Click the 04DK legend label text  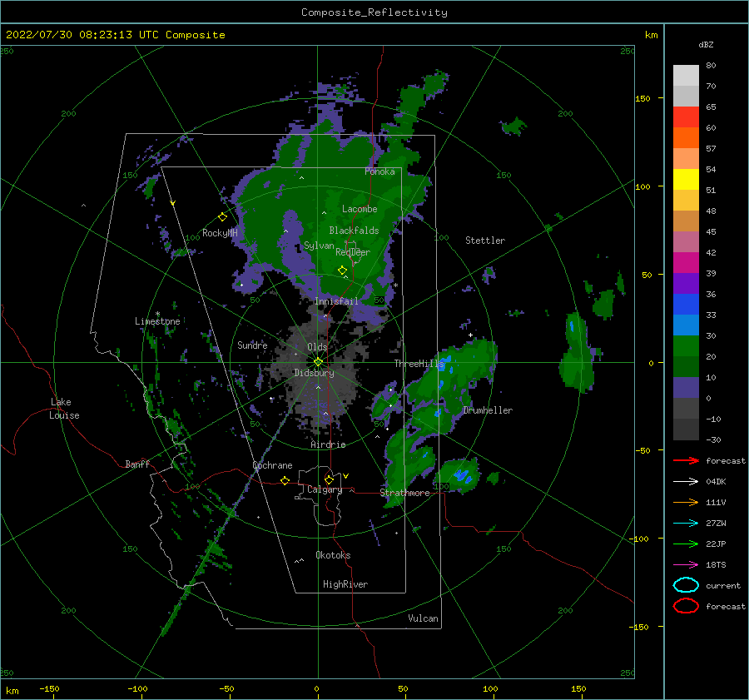716,482
